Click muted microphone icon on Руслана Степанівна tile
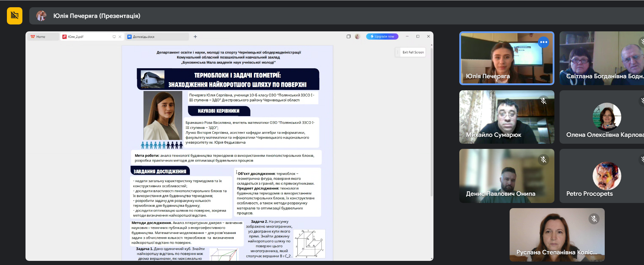Image resolution: width=644 pixels, height=265 pixels. (x=594, y=218)
